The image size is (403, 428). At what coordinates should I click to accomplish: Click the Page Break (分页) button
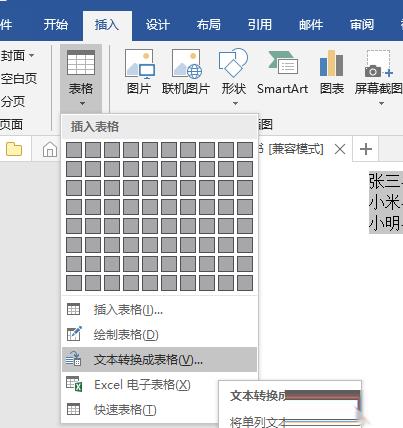coord(13,102)
